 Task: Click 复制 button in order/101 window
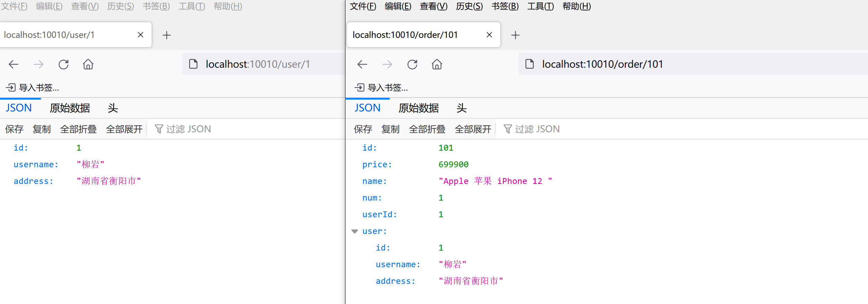coord(390,129)
